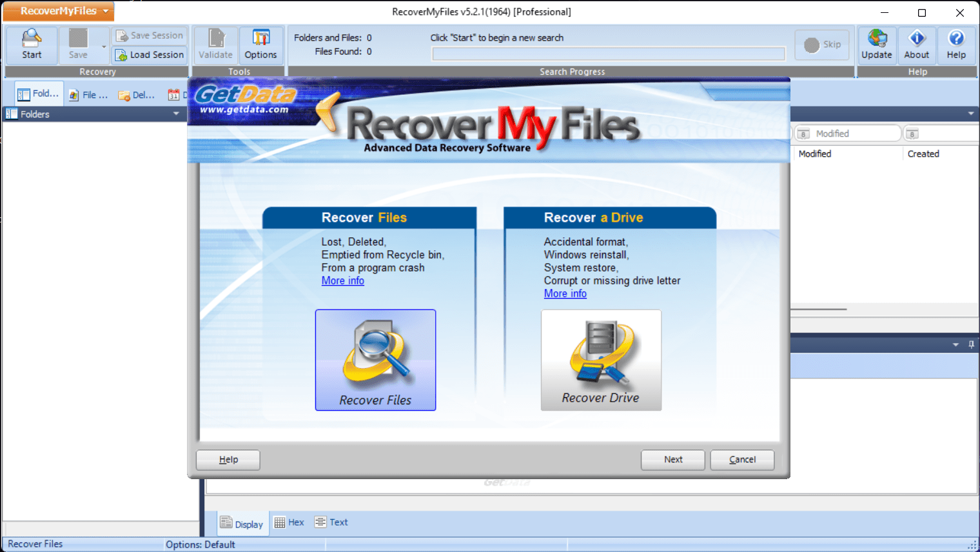Image resolution: width=980 pixels, height=552 pixels.
Task: Switch to the Display preview tab
Action: (x=242, y=524)
